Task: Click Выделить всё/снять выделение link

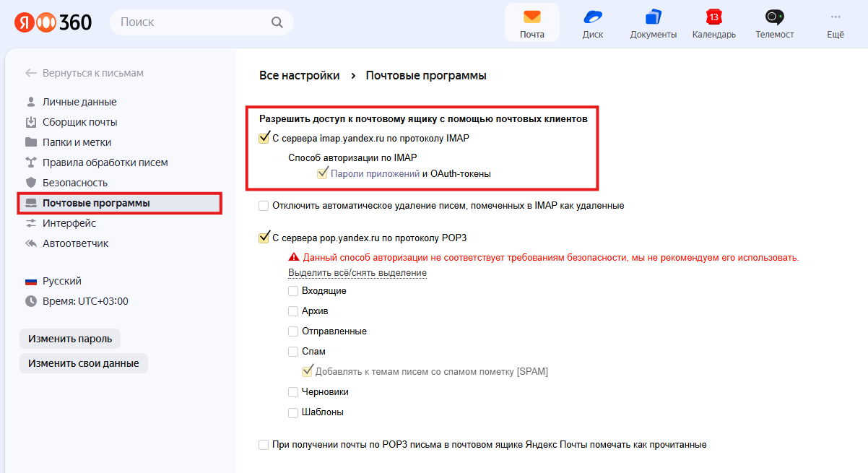Action: [357, 273]
